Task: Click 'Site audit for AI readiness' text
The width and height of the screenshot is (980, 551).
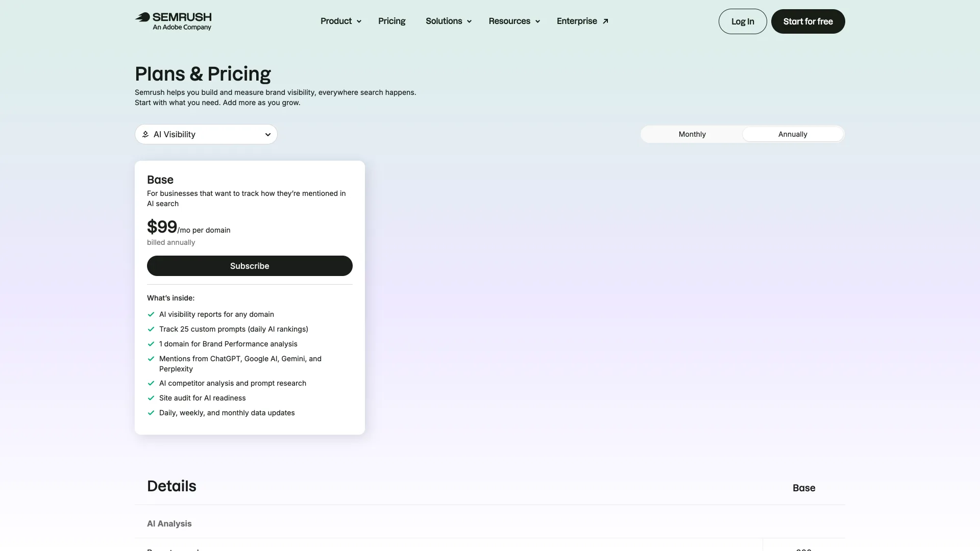Action: point(202,398)
